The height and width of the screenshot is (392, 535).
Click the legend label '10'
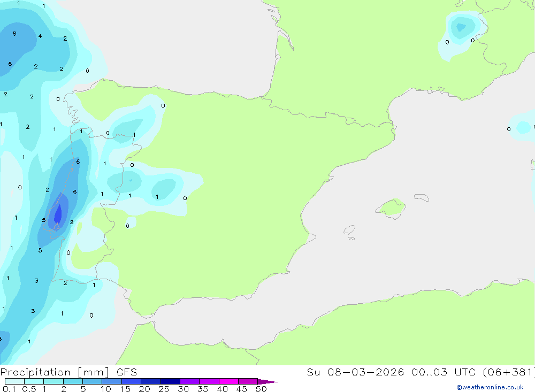click(x=105, y=389)
